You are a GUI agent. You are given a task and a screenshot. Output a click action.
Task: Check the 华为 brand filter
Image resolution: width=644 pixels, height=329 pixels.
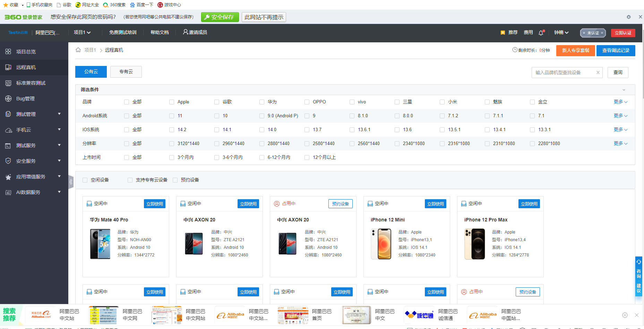pos(262,102)
